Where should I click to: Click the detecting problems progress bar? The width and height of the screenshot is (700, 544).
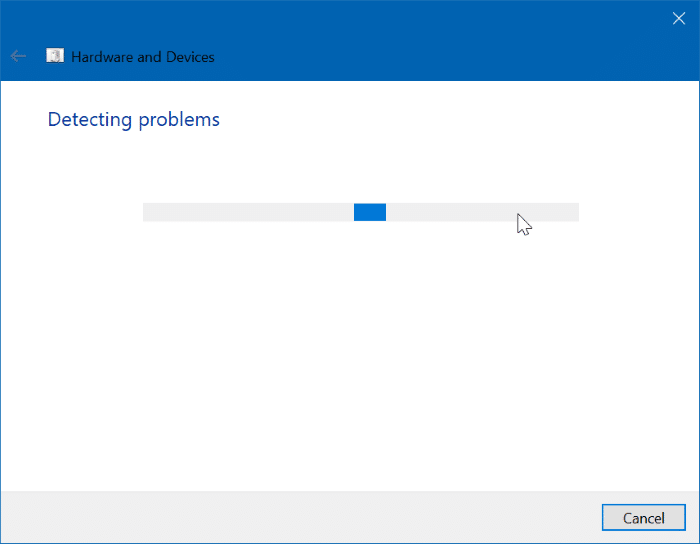tap(361, 212)
